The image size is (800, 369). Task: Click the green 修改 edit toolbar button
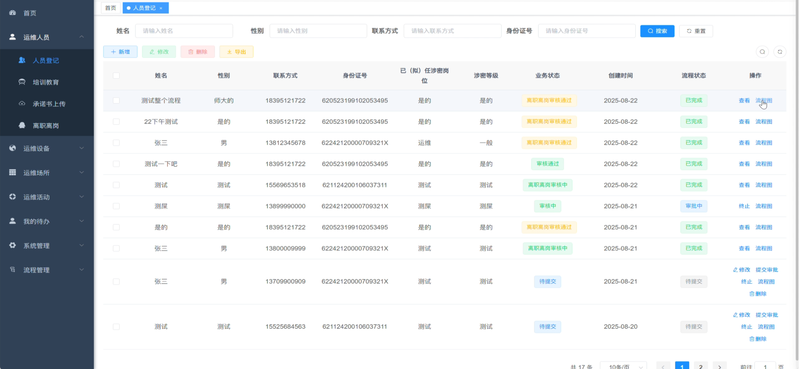(159, 52)
